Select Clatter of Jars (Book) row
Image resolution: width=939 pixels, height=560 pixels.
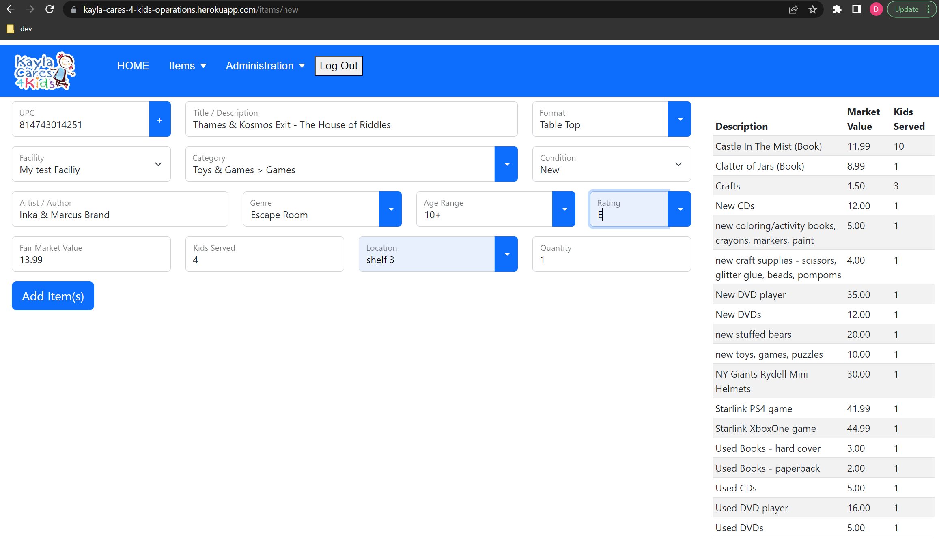point(823,166)
